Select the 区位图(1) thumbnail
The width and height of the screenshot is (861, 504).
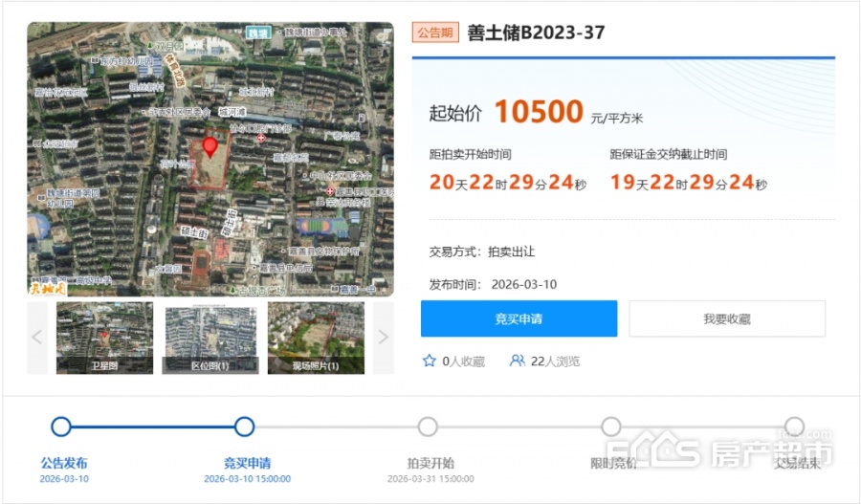tap(210, 337)
